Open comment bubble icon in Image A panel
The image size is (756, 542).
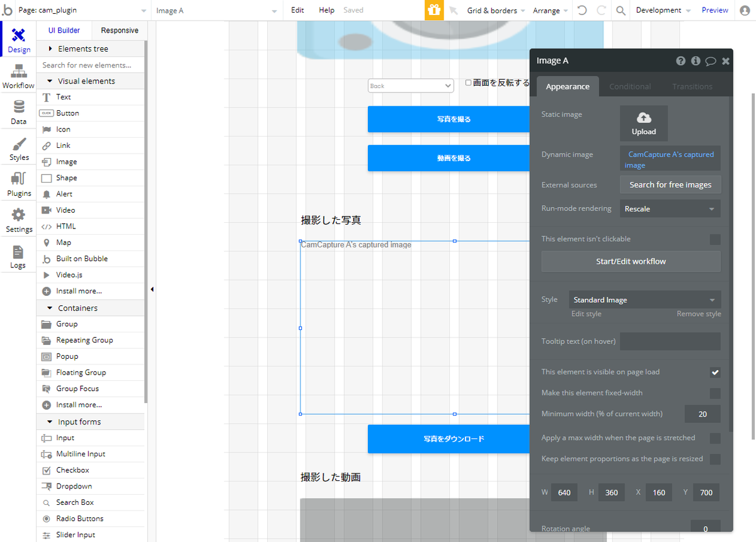click(x=711, y=61)
